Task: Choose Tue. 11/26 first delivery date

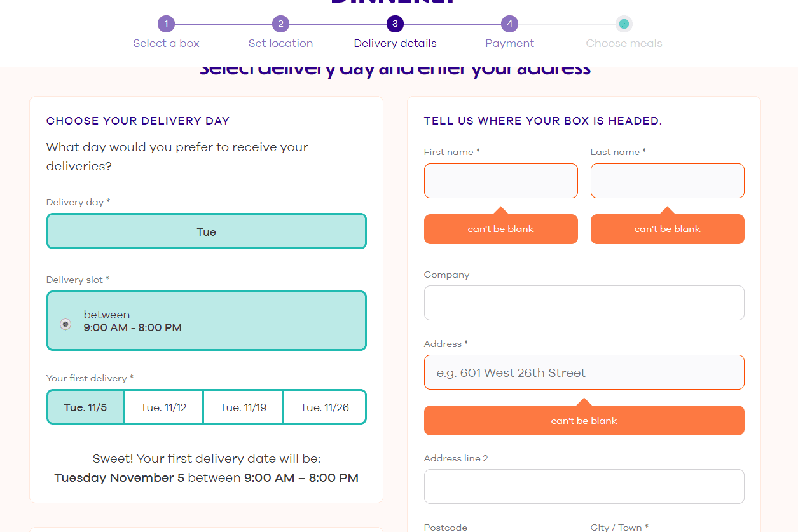Action: click(x=324, y=407)
